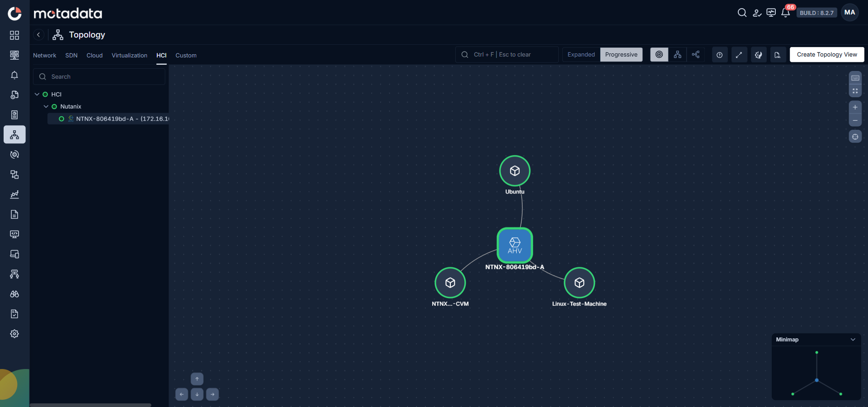Open the badge document icon in sidebar
This screenshot has width=868, height=407.
click(14, 115)
